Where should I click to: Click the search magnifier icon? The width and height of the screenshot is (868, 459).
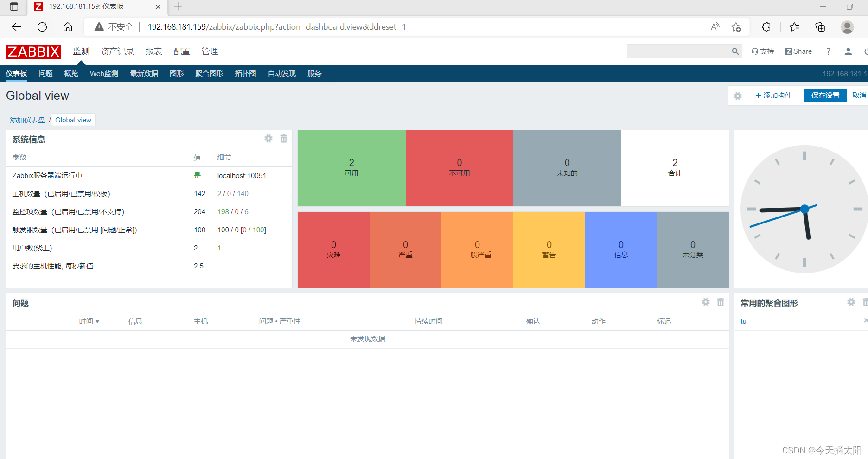pyautogui.click(x=735, y=51)
